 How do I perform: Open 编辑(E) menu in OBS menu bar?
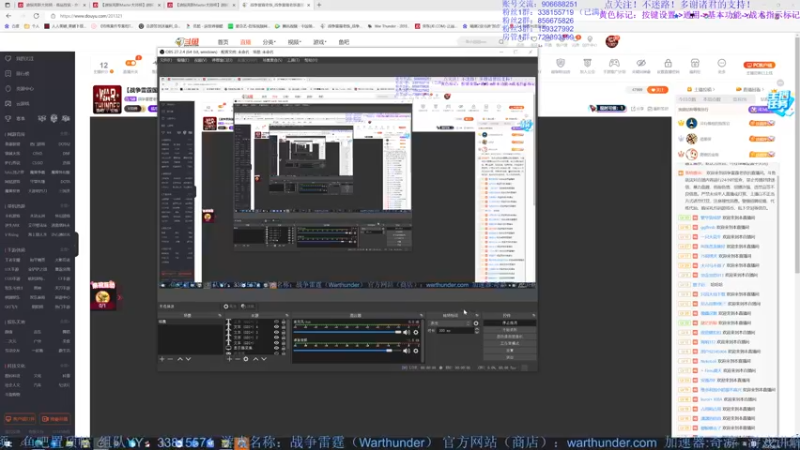183,60
